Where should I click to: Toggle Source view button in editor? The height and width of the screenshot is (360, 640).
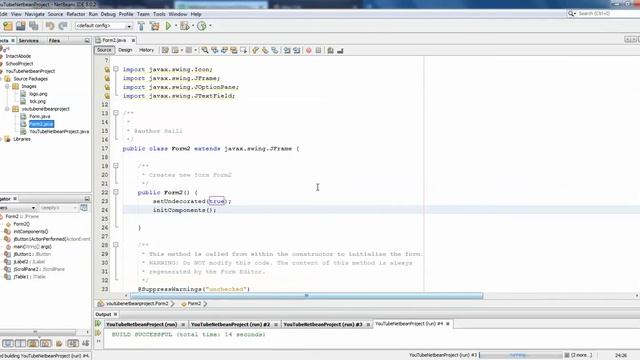click(x=104, y=50)
